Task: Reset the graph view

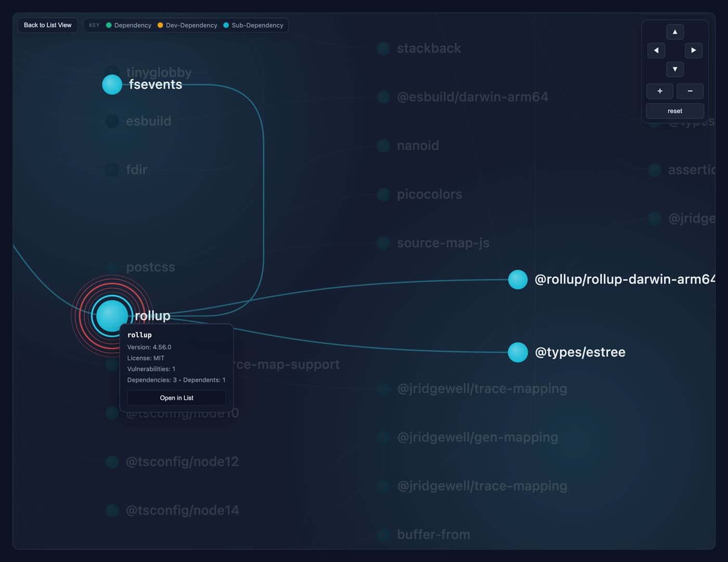Action: pos(674,111)
